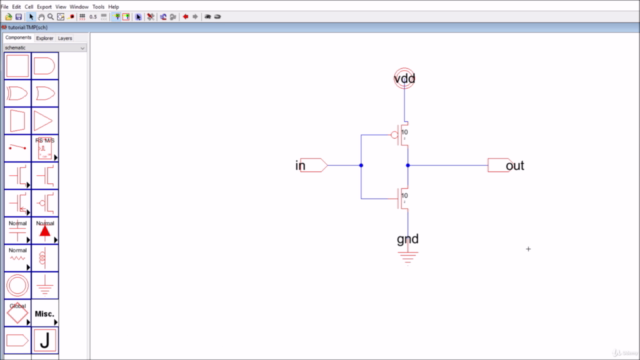Screen dimensions: 640x360
Task: Click the fine grid motion icon
Action: 104,17
